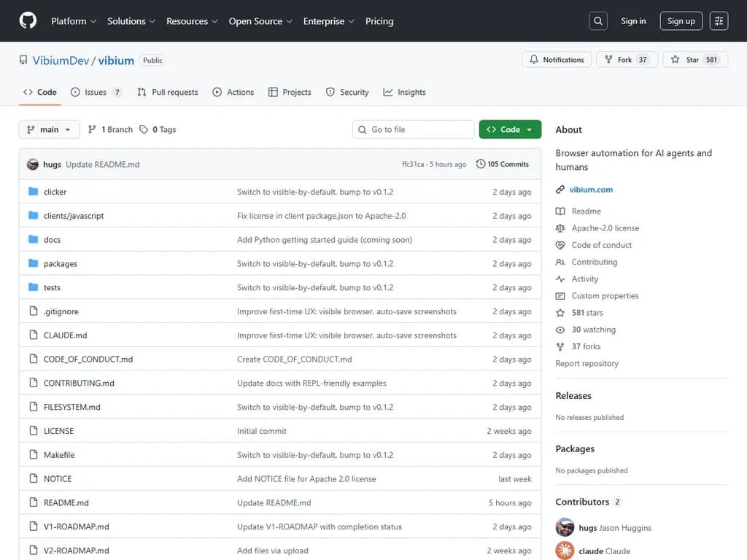
Task: Open the command palette icon at top right
Action: click(719, 20)
